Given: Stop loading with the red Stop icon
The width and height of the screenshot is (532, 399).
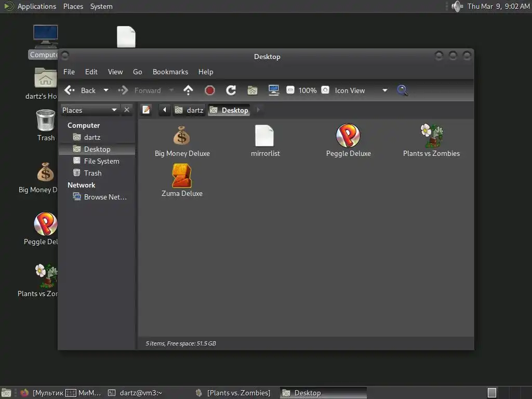Looking at the screenshot, I should 210,90.
